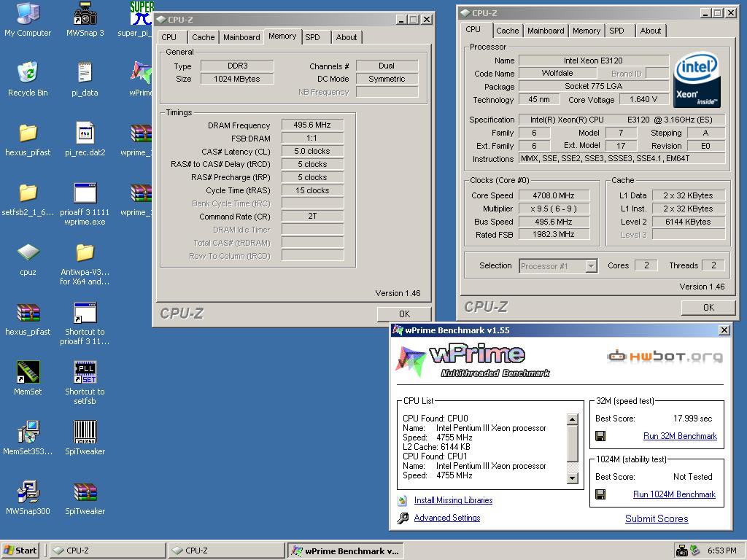Click OK in the Memory CPU-Z window
This screenshot has height=560, width=747.
coord(404,314)
